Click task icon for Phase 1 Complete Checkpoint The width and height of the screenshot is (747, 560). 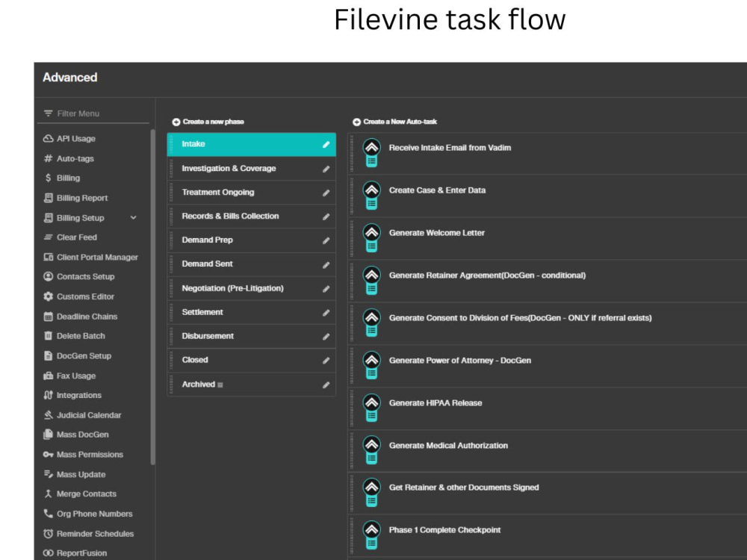click(371, 535)
